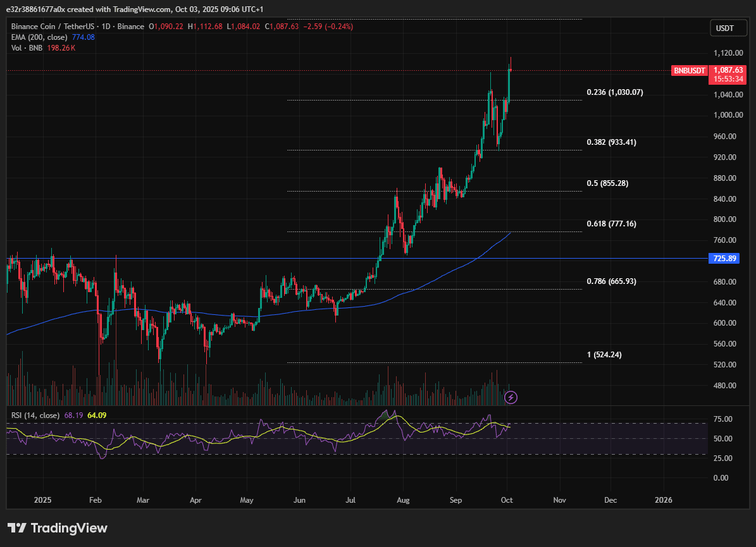Click the Aug label on time axis
The width and height of the screenshot is (756, 547).
403,500
